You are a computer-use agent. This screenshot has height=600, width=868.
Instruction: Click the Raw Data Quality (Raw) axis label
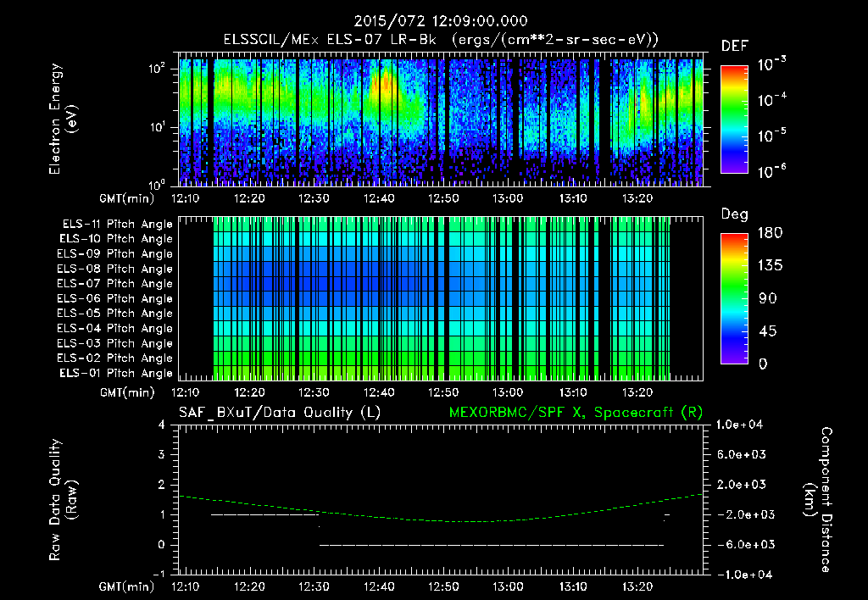tap(63, 500)
